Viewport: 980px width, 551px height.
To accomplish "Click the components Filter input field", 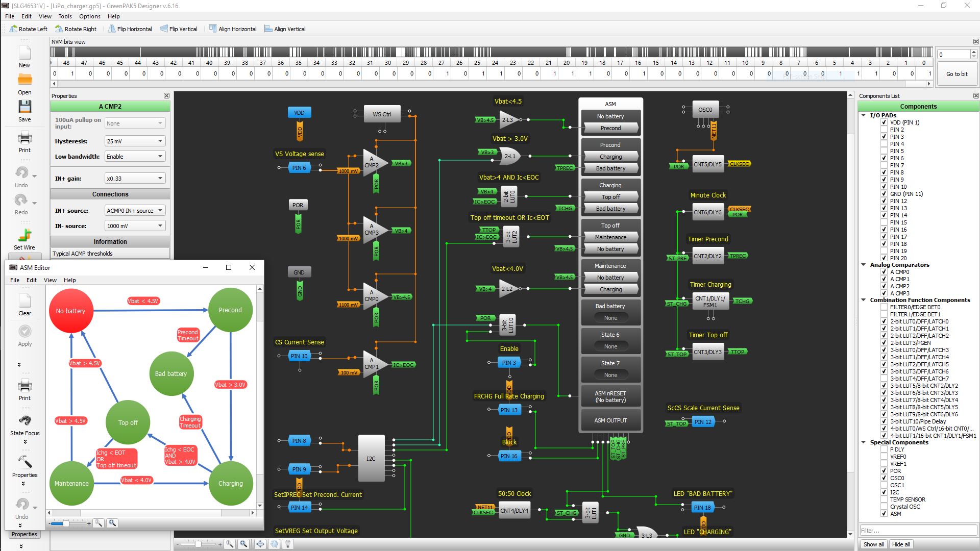I will pos(917,531).
